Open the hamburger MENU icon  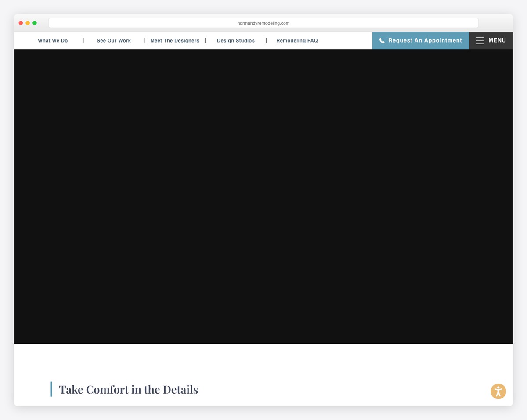click(x=480, y=40)
